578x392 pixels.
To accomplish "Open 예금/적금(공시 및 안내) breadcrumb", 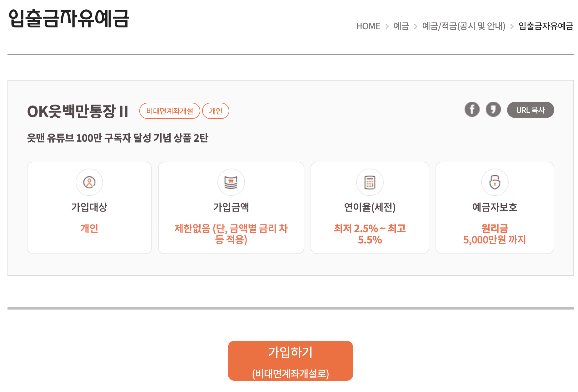I will click(464, 26).
